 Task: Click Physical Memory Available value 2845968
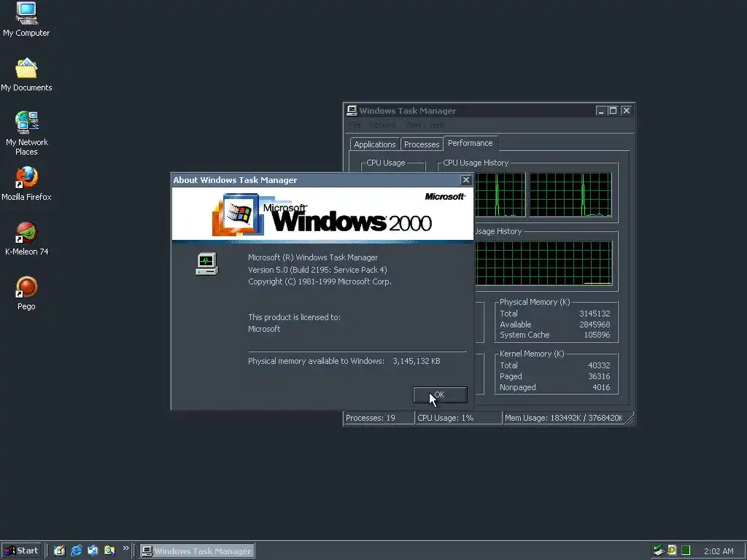[595, 324]
